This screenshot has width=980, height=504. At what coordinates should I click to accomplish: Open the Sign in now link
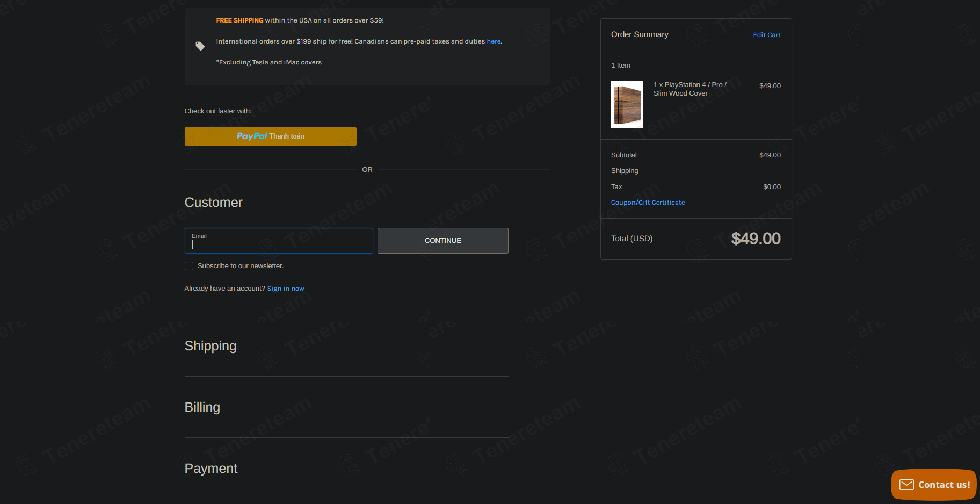click(x=286, y=289)
